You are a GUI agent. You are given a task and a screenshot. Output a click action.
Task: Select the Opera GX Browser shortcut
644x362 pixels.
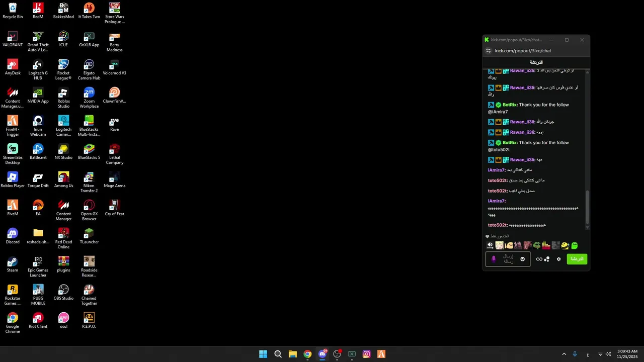[89, 211]
